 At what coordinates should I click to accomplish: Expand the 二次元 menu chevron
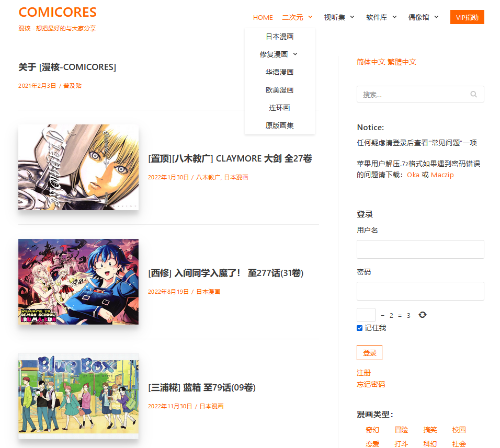tap(310, 17)
